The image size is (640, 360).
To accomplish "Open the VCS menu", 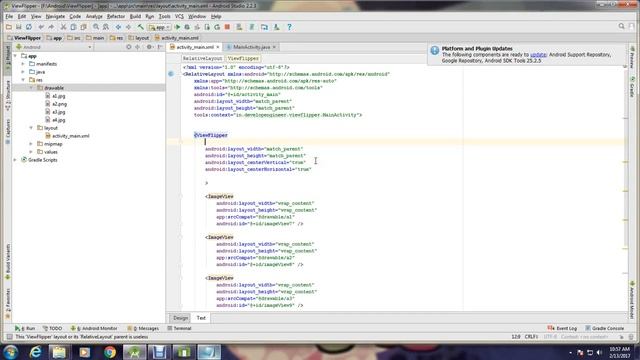I will pos(179,16).
